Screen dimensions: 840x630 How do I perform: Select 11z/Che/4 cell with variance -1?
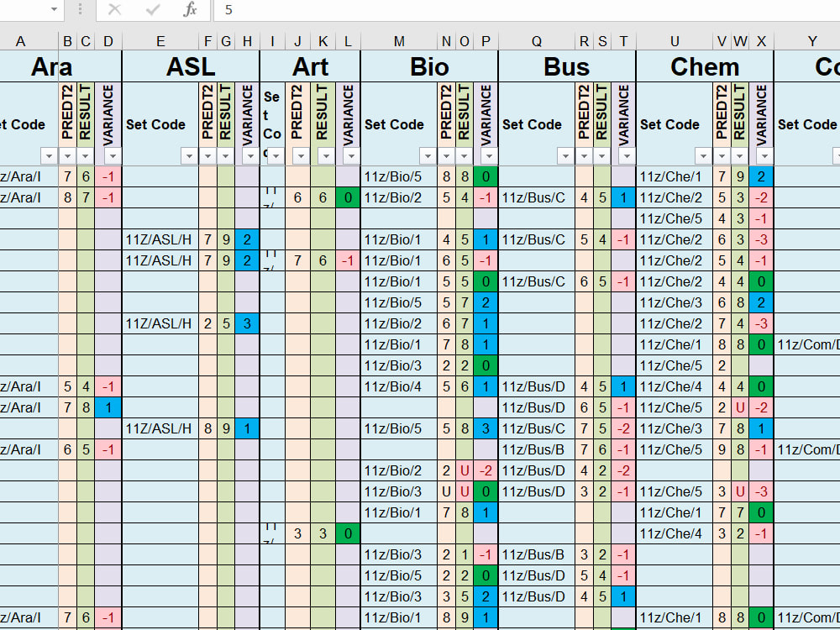675,533
